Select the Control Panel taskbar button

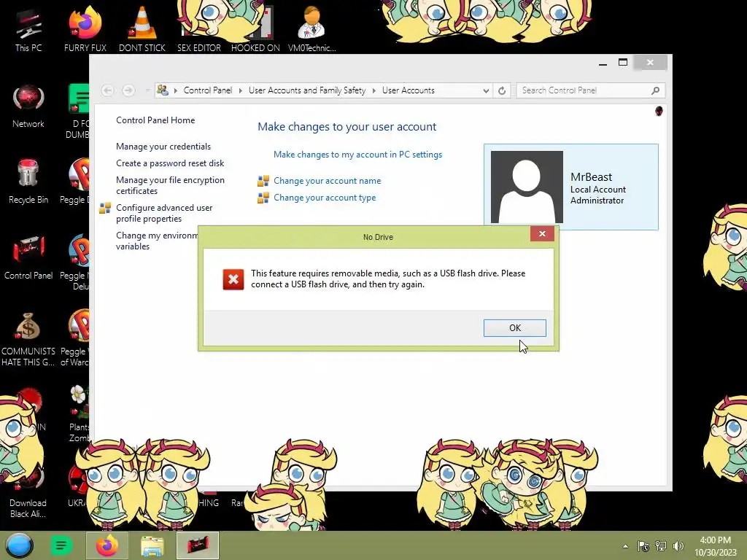pyautogui.click(x=198, y=545)
